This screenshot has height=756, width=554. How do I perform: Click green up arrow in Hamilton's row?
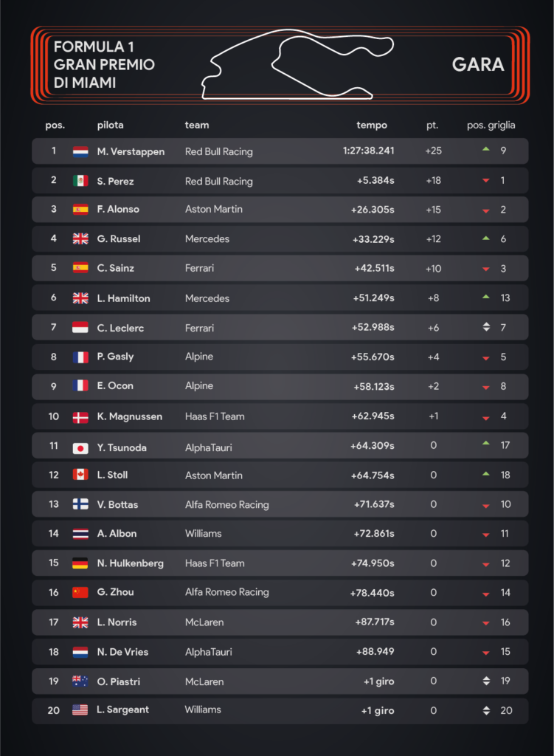tap(486, 297)
